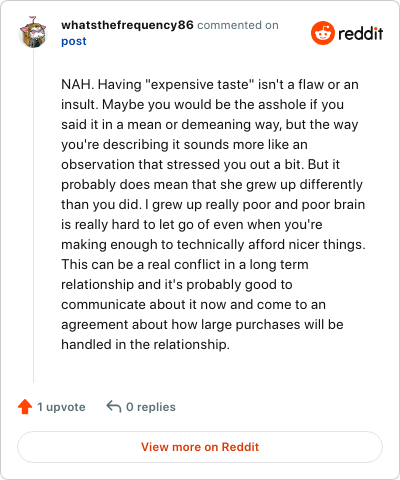Click the line "communicate about it now"
This screenshot has width=400, height=480.
tap(193, 304)
